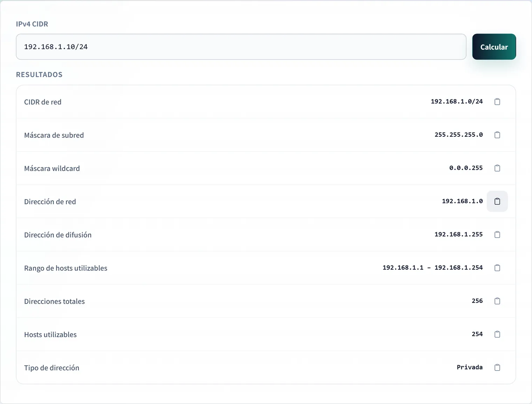This screenshot has width=532, height=404.
Task: Copy the CIDR de red value
Action: point(497,102)
